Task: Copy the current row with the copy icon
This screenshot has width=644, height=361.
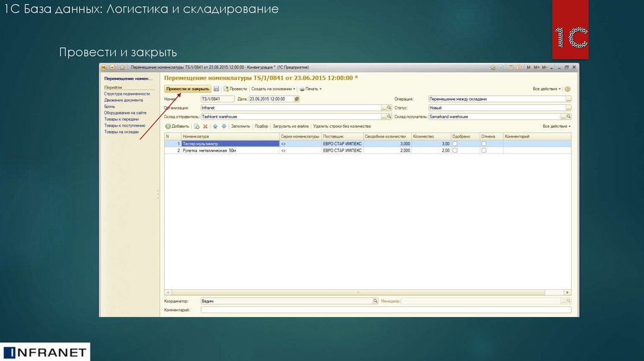Action: 197,126
